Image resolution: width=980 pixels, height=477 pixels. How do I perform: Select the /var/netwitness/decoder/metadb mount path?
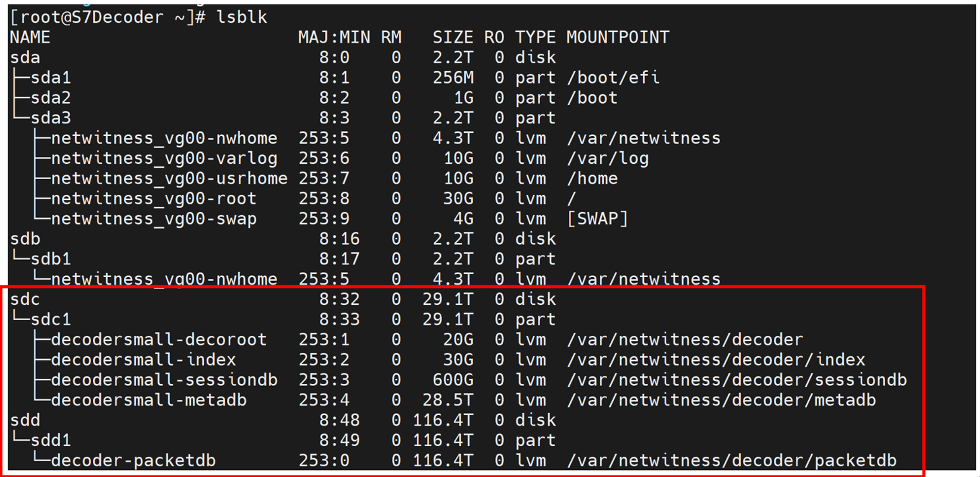coord(721,400)
